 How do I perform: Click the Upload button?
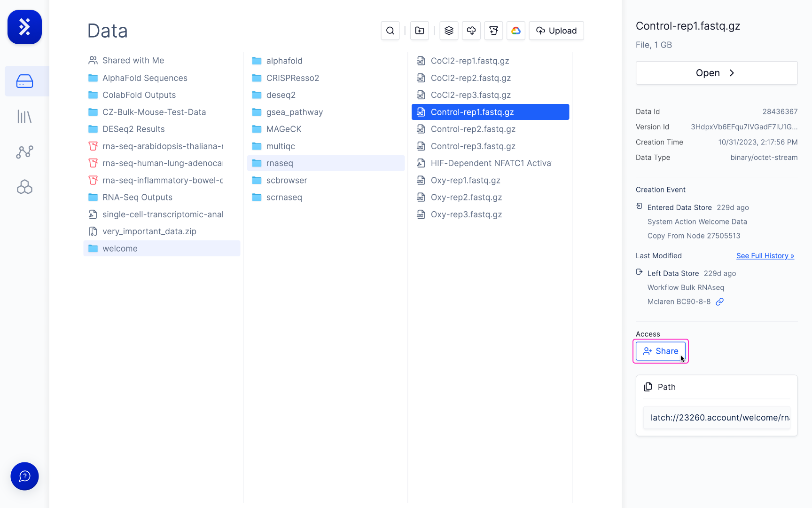[x=556, y=31]
